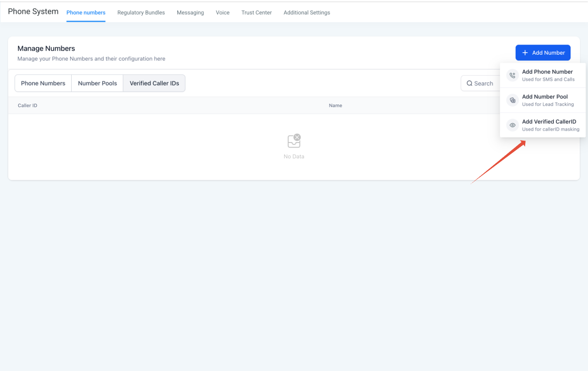The width and height of the screenshot is (588, 371).
Task: Focus the Search input field
Action: [x=481, y=83]
